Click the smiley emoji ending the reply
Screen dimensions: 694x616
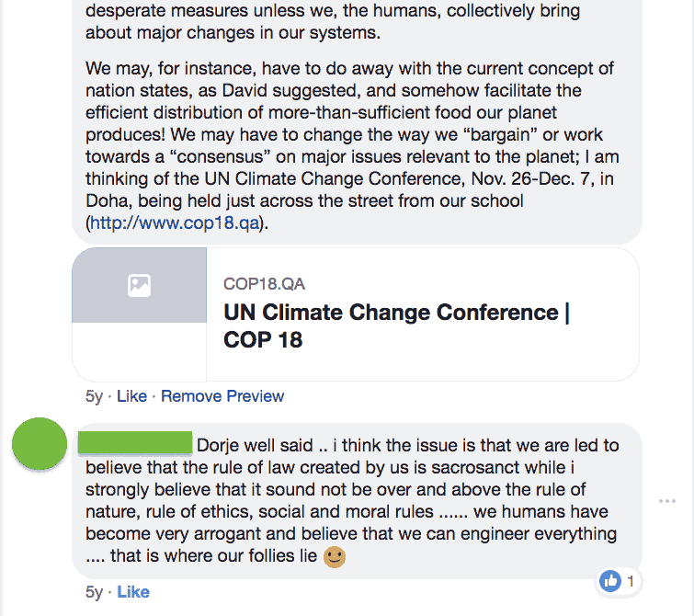(x=335, y=556)
